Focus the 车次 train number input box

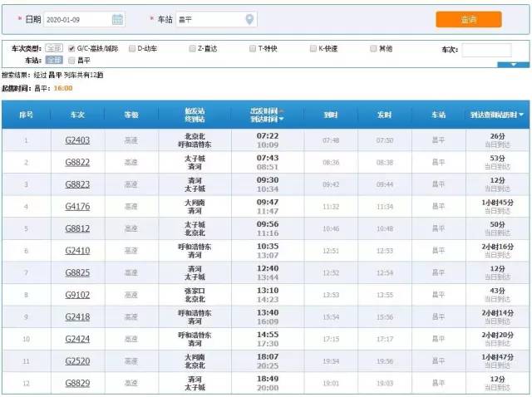tap(486, 50)
